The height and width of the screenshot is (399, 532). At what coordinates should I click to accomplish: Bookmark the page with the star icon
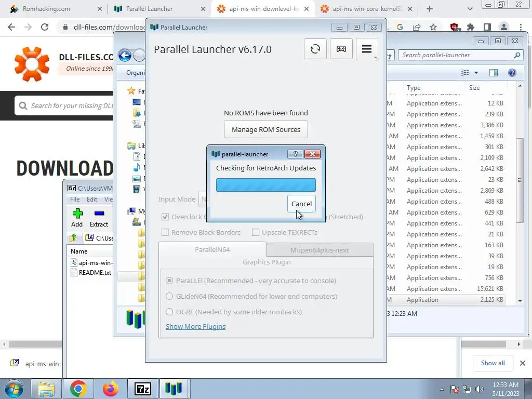tap(433, 27)
